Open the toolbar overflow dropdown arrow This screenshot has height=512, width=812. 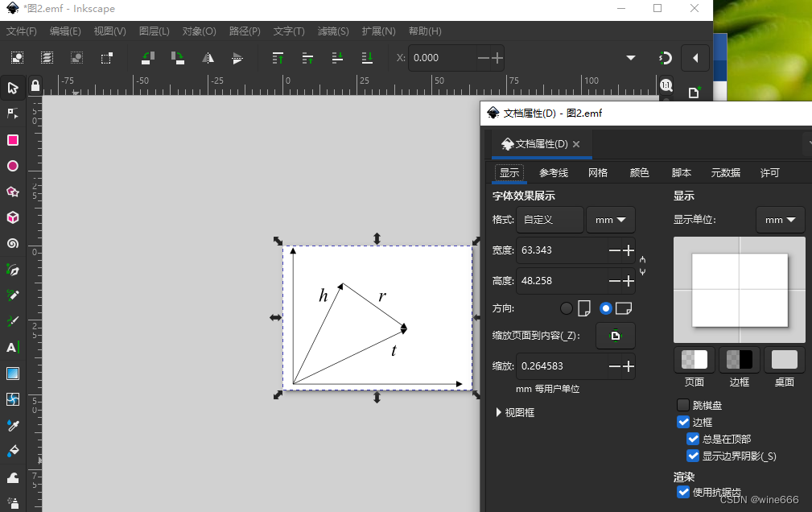coord(631,57)
